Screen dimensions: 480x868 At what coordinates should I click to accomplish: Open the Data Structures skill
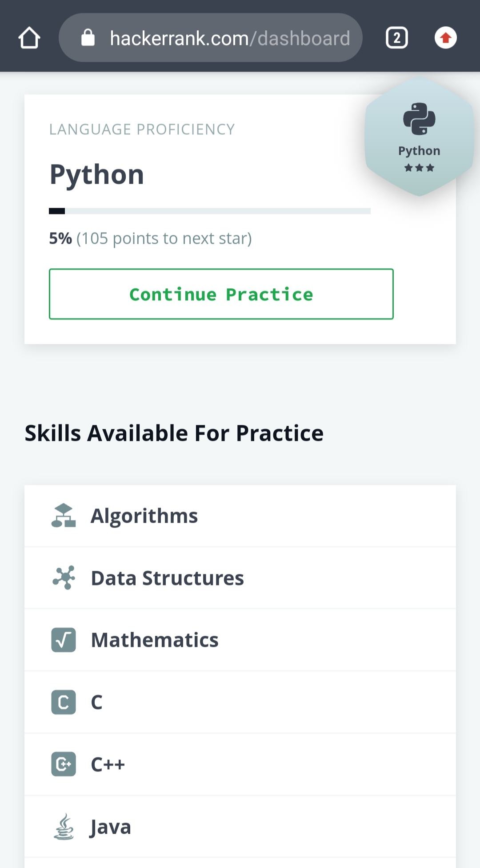pos(167,578)
